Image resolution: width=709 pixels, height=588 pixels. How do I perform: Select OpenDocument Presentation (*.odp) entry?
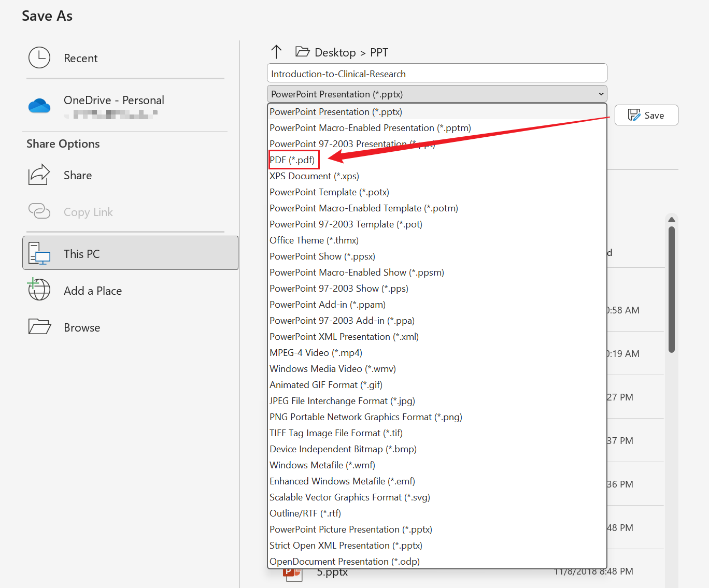[344, 562]
